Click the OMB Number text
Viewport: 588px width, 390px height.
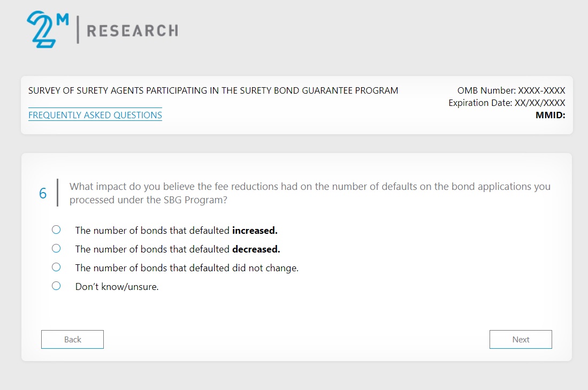(x=511, y=90)
